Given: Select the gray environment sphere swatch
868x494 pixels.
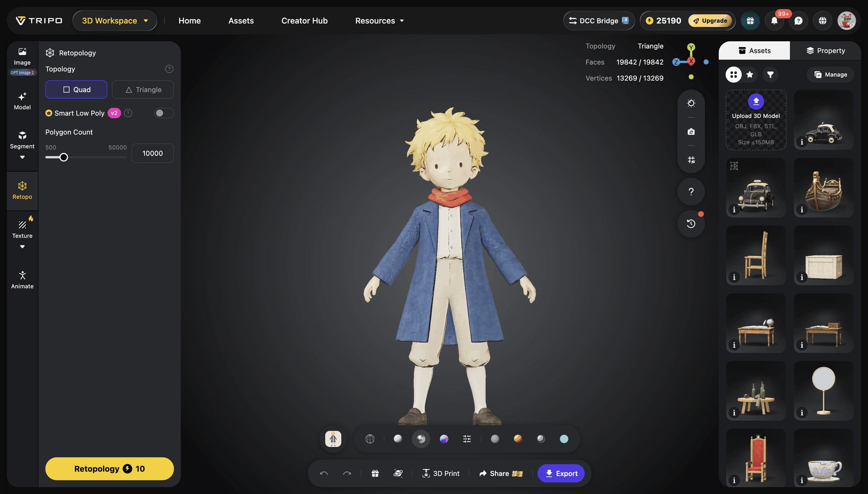Looking at the screenshot, I should 495,439.
